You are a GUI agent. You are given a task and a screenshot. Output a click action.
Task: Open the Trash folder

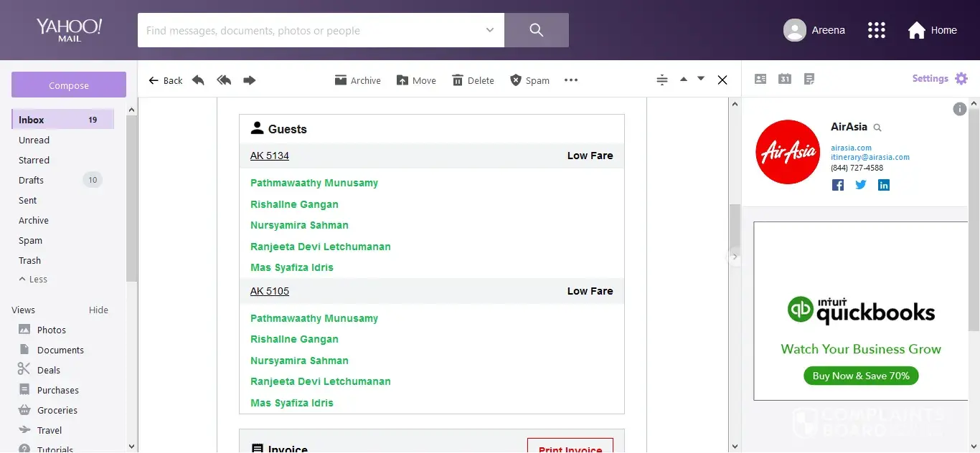coord(29,260)
